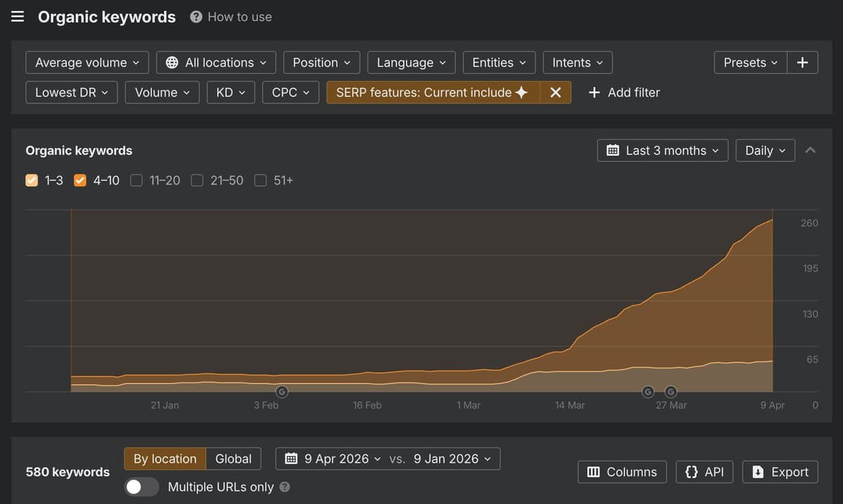Remove the SERP features filter with the X icon

tap(555, 92)
